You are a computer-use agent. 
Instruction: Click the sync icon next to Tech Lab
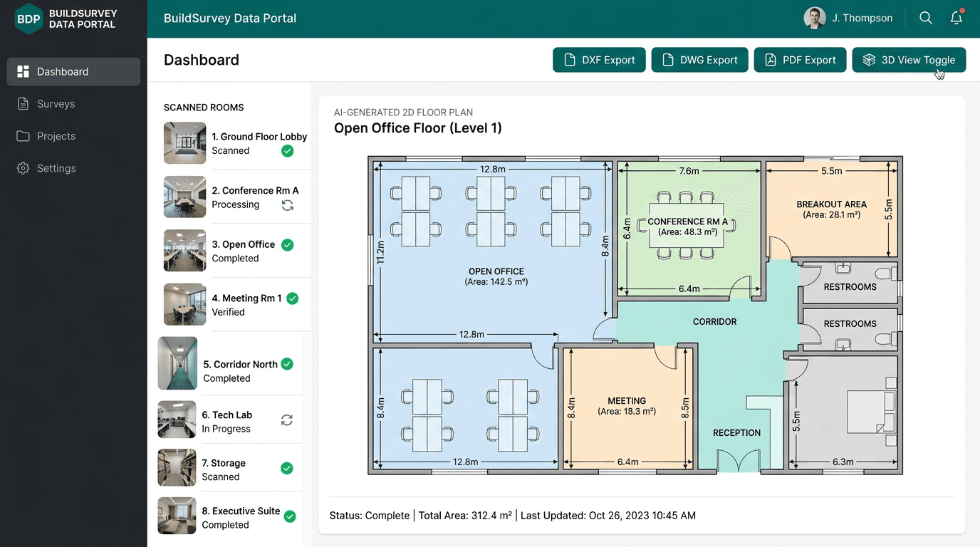[286, 420]
